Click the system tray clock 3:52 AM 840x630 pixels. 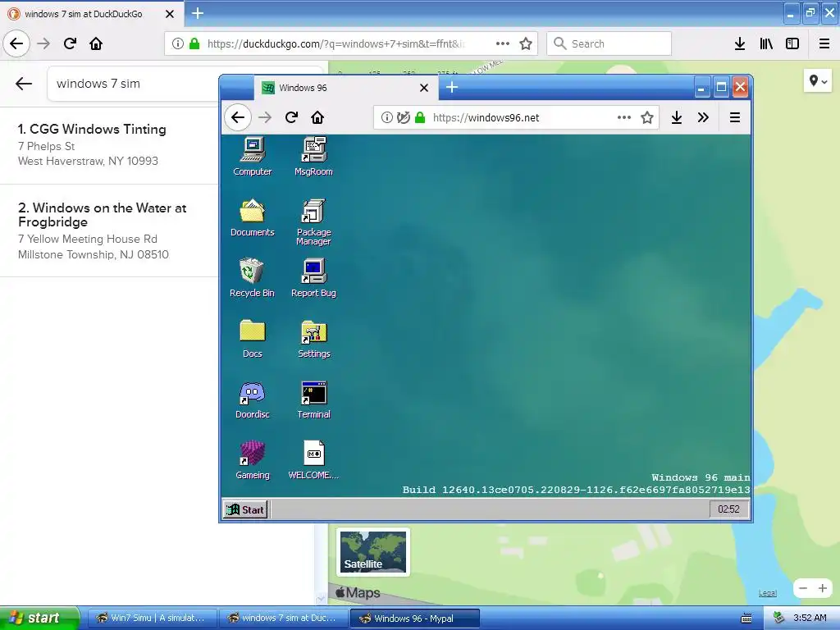[x=810, y=619]
